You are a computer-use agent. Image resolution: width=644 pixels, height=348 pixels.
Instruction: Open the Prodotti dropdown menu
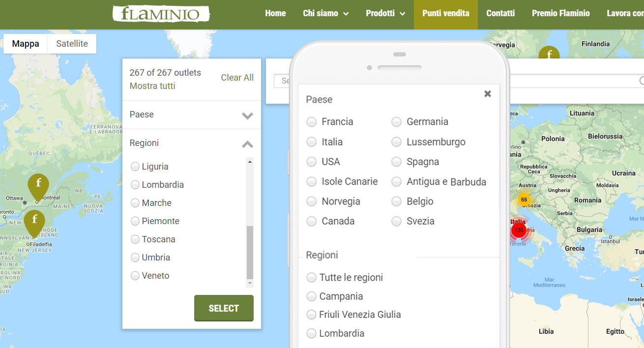pos(385,14)
